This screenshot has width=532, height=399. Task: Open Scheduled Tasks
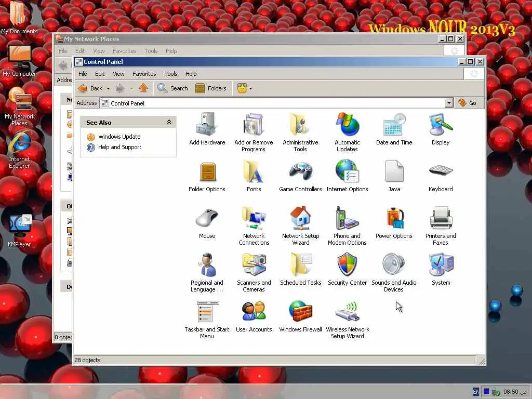pos(300,270)
